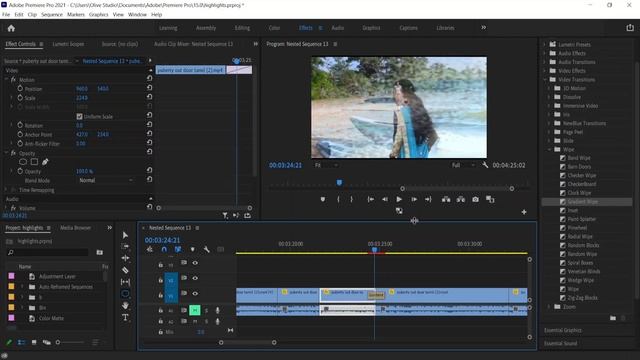Screen dimensions: 640x360
Task: Open the File menu
Action: coord(6,14)
